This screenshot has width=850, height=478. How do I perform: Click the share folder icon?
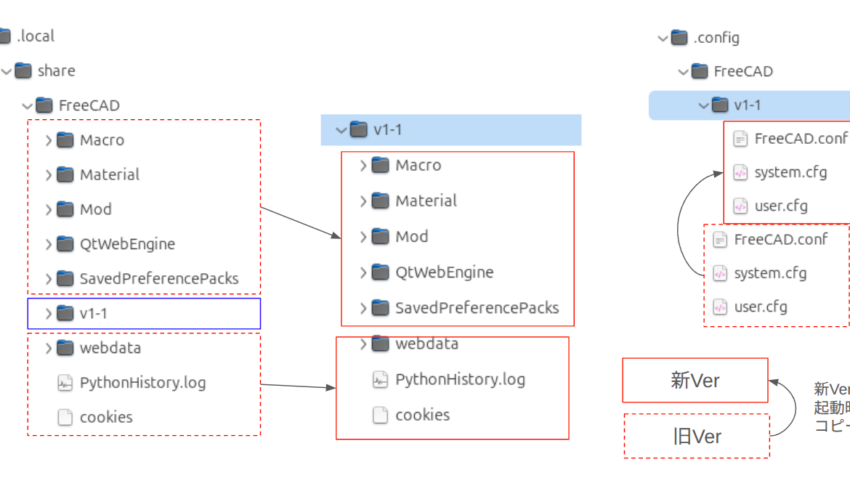[23, 71]
